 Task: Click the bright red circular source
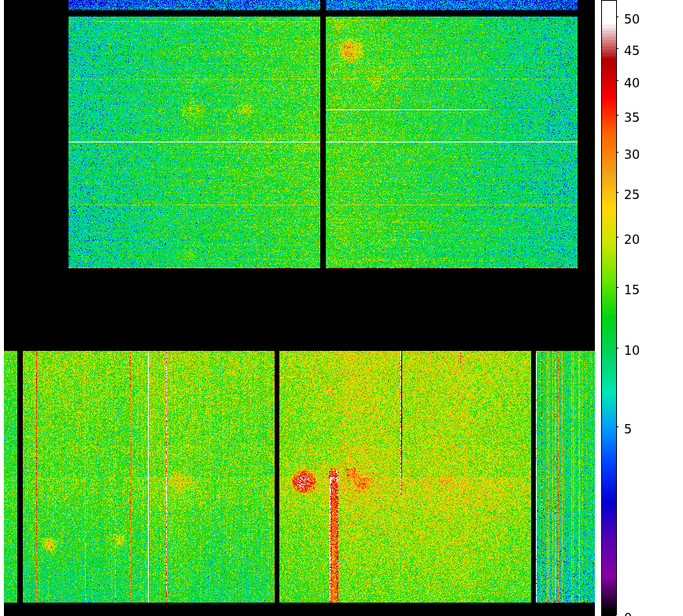tap(304, 481)
